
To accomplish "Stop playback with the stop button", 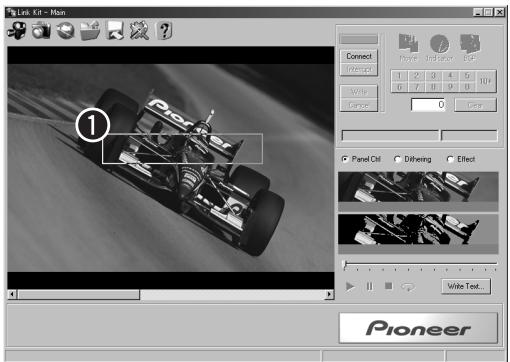I will tap(389, 286).
